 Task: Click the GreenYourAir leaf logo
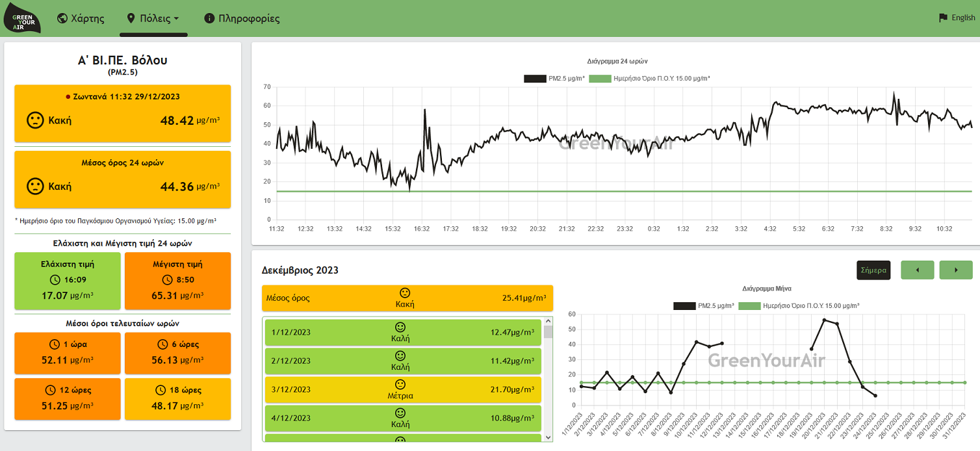[22, 18]
